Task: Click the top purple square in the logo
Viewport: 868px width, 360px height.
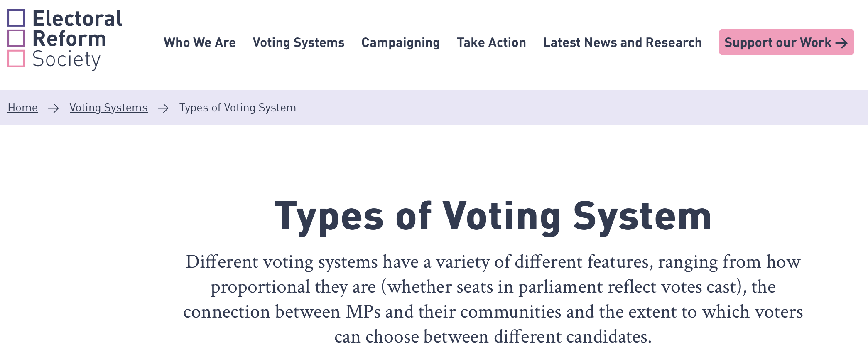Action: (16, 18)
